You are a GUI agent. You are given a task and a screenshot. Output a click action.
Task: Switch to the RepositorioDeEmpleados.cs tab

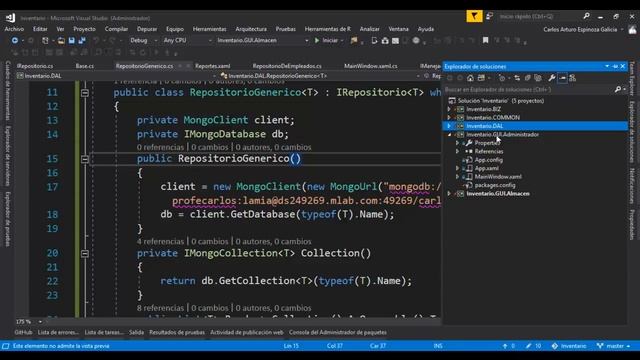pos(287,66)
